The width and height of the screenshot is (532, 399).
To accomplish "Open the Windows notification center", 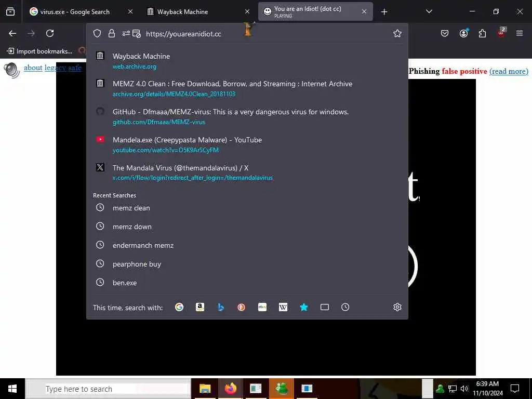I will (x=515, y=389).
